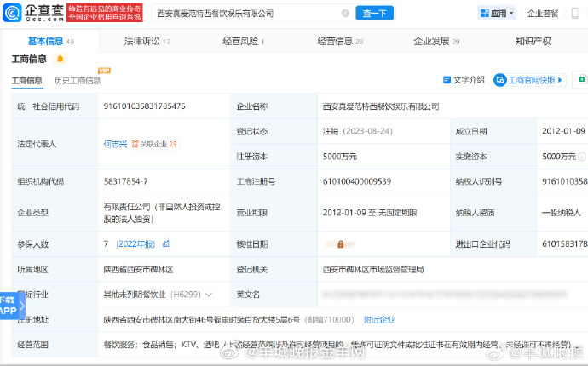Switch to 经营信息 tab
The image size is (588, 366).
pyautogui.click(x=340, y=41)
